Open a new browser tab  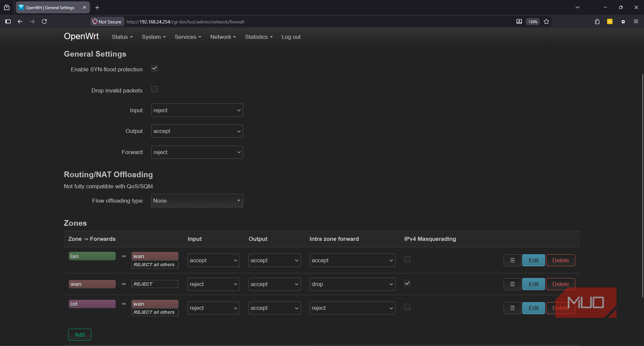[x=97, y=8]
